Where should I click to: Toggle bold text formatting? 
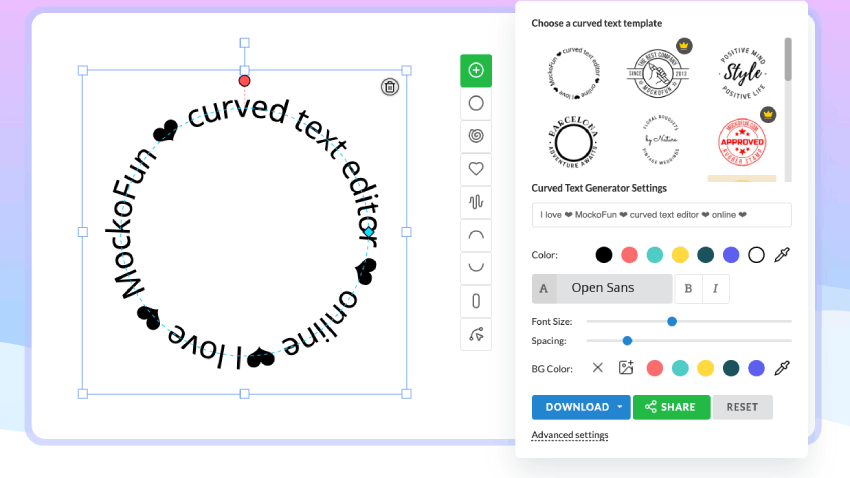tap(688, 288)
